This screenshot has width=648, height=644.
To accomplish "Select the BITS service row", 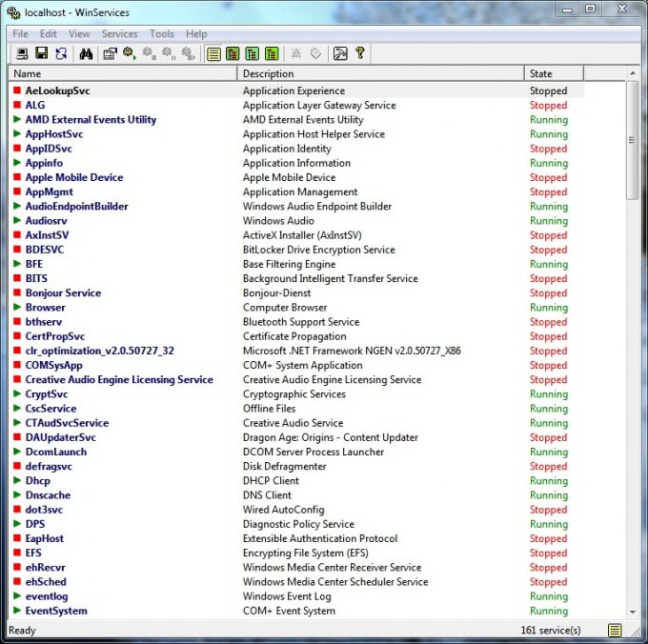I will 35,278.
